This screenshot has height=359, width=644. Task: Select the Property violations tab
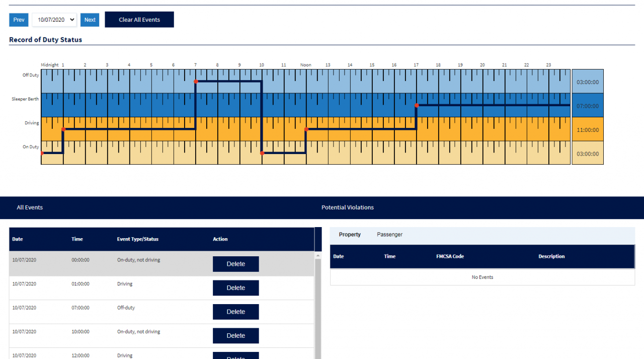point(350,235)
